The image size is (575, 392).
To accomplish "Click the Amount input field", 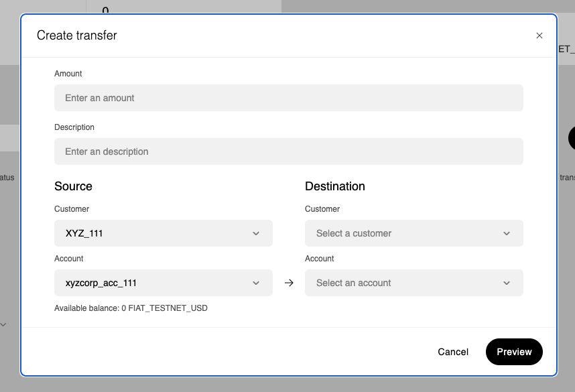I will coord(288,98).
